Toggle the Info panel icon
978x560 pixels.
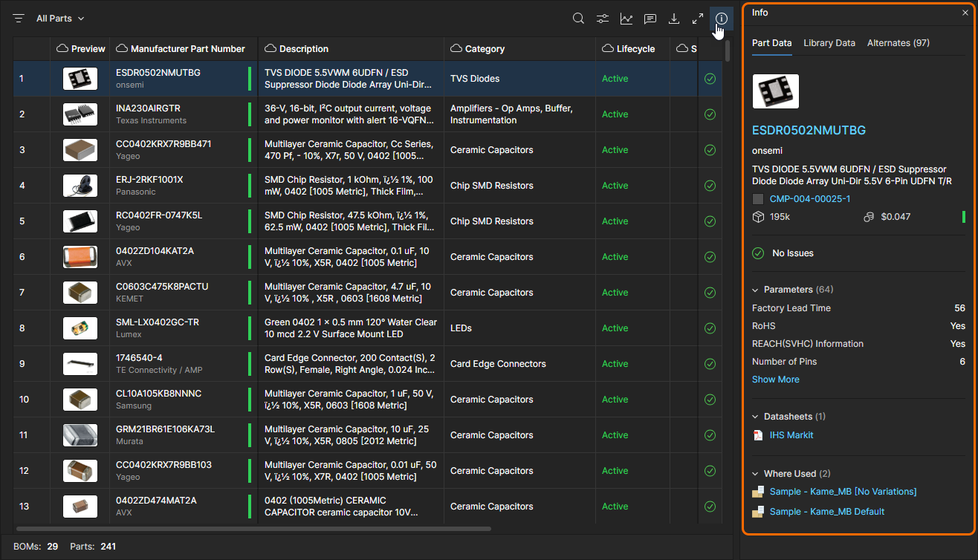[x=721, y=19]
